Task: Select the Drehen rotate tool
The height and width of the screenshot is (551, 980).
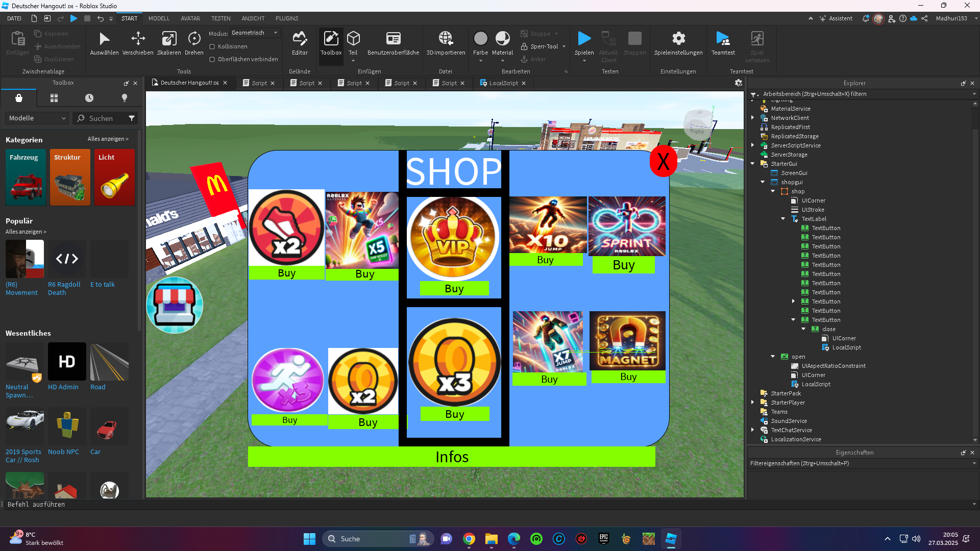Action: pyautogui.click(x=194, y=43)
